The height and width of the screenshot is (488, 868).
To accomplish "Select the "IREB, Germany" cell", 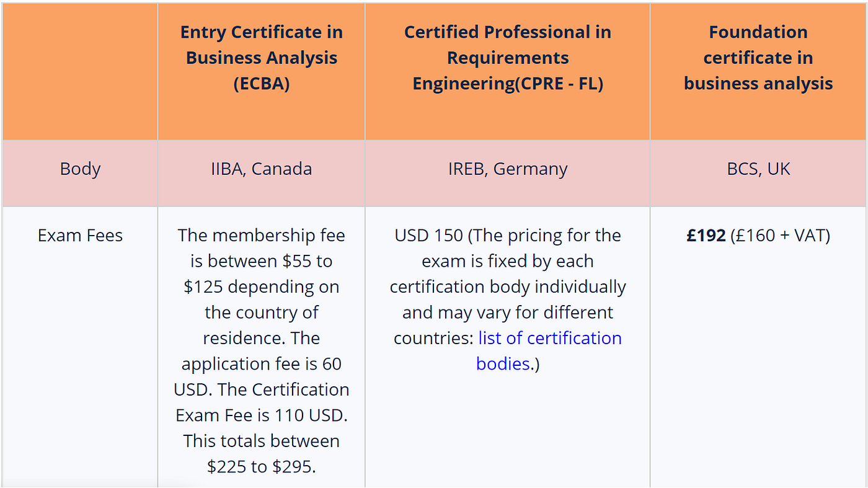I will (507, 169).
